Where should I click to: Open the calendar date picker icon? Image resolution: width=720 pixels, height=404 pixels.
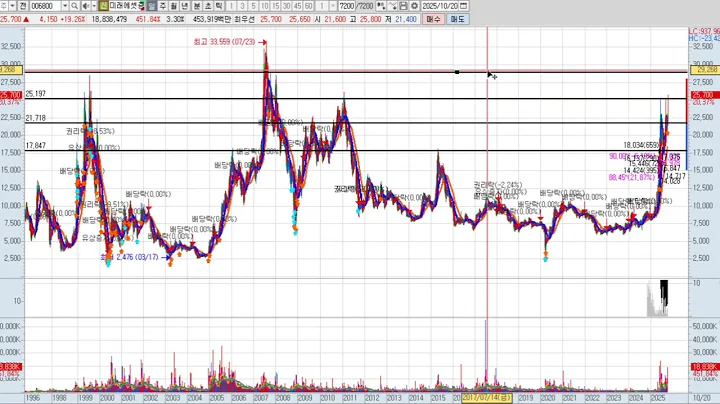[x=463, y=6]
